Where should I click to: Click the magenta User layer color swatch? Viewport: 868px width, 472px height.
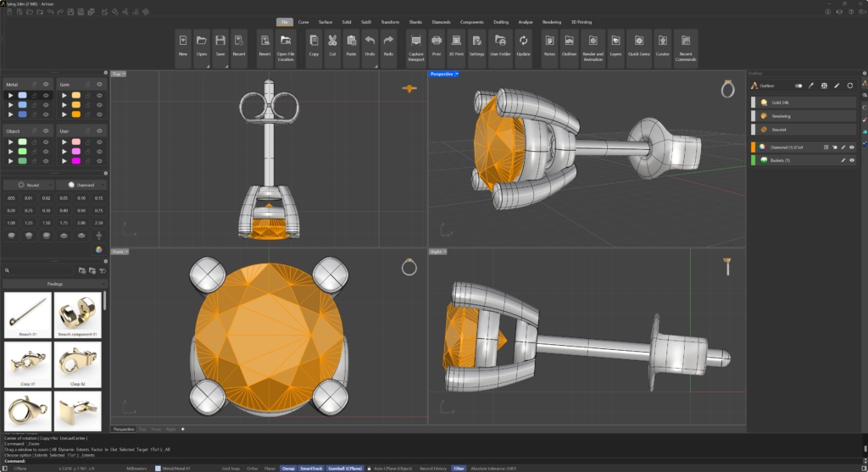coord(76,161)
